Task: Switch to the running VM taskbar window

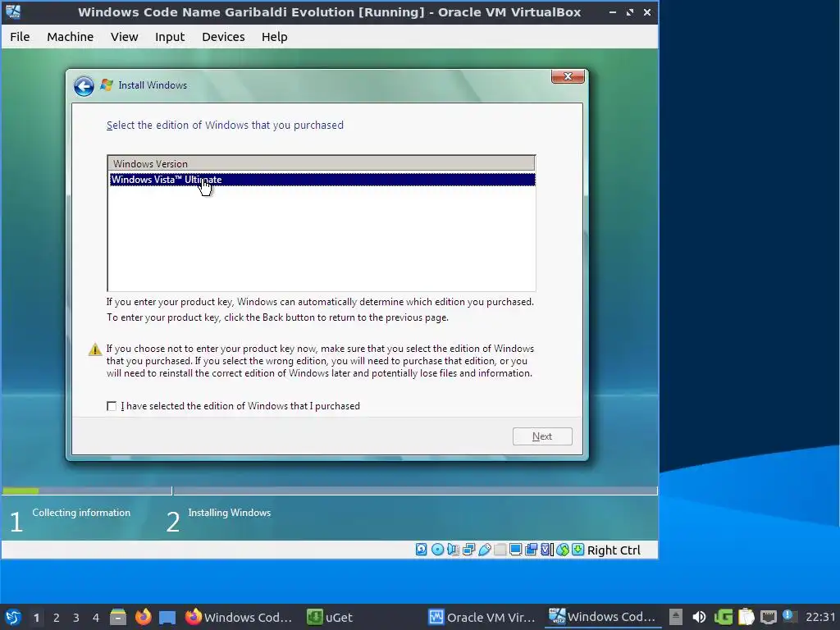Action: (603, 617)
